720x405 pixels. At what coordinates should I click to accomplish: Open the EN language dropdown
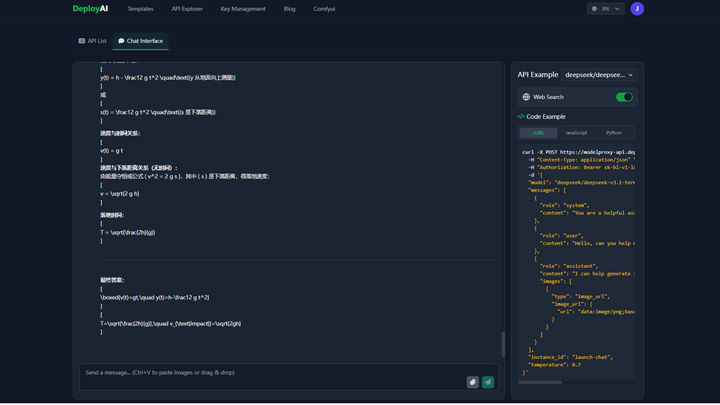click(606, 9)
